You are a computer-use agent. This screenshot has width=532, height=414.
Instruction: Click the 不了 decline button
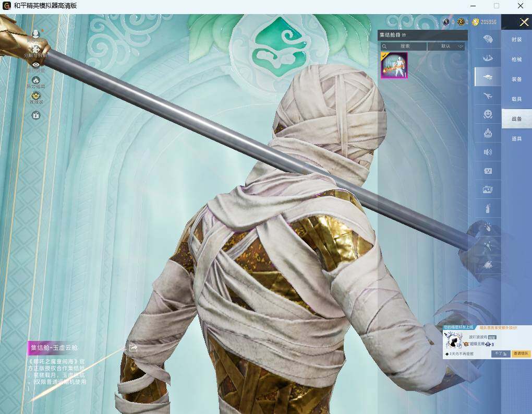coord(501,353)
